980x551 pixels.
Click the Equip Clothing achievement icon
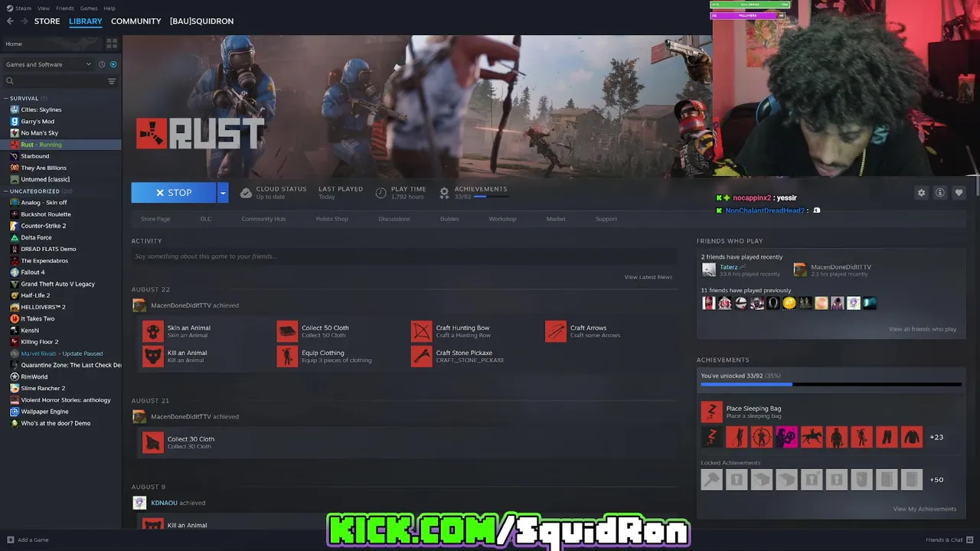coord(287,356)
